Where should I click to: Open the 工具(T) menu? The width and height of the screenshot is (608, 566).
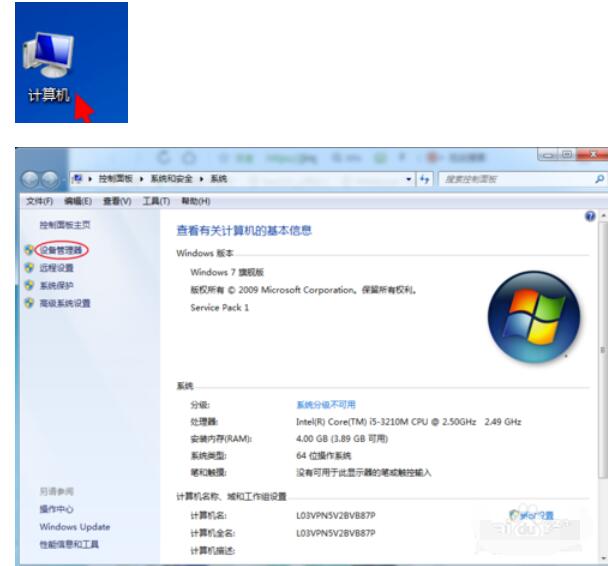coord(156,201)
